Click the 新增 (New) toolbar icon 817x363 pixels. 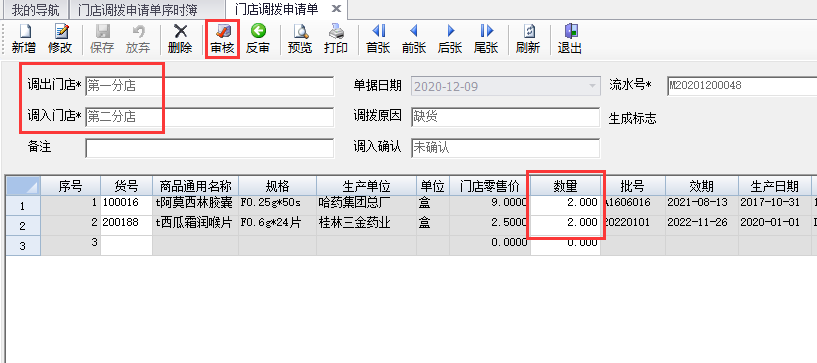tap(24, 39)
